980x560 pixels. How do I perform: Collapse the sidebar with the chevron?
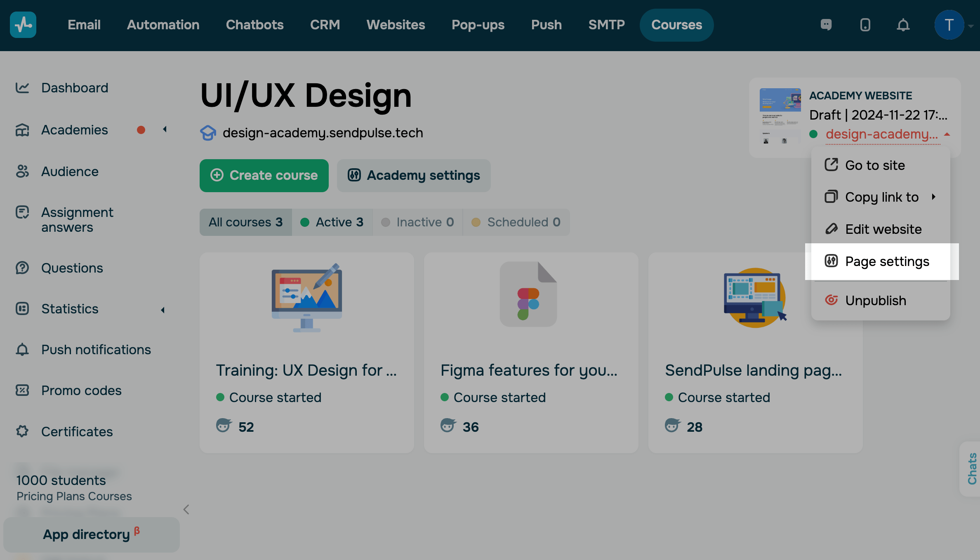186,509
